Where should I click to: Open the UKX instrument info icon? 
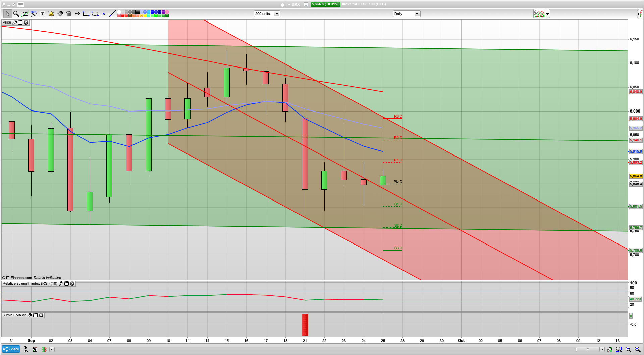[306, 4]
